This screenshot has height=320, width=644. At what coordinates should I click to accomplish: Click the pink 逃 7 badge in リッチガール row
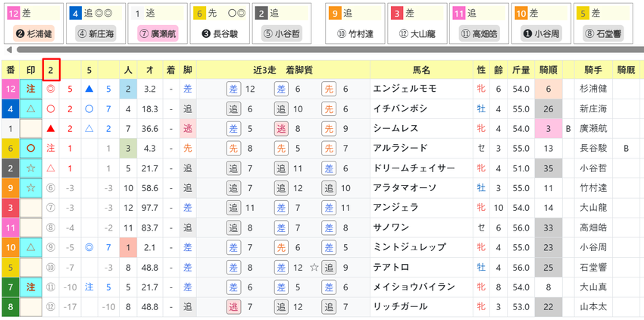coord(240,306)
